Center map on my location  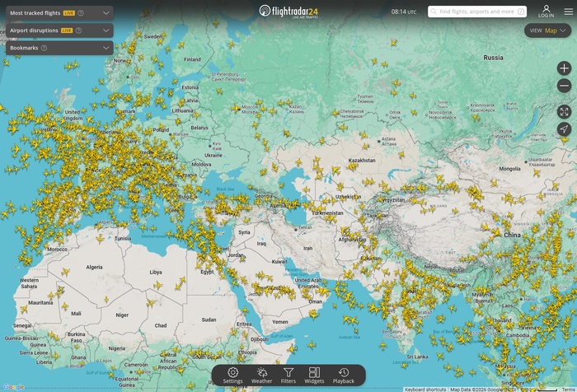click(x=564, y=129)
